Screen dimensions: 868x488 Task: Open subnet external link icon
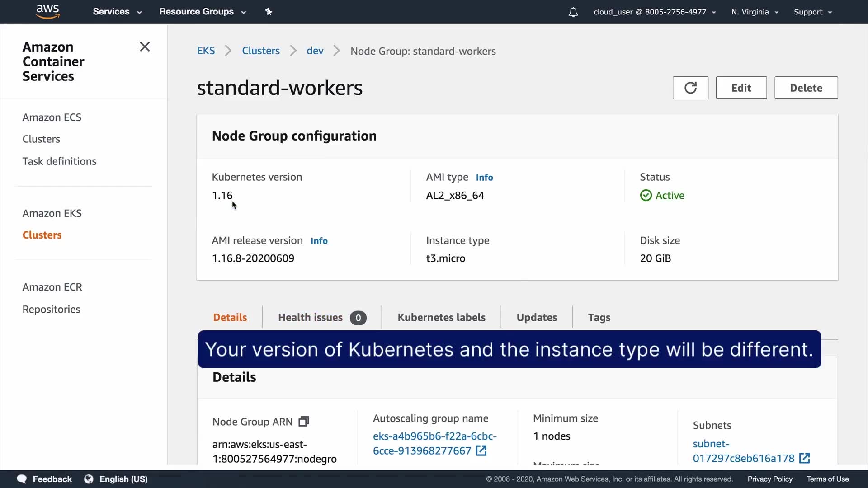coord(804,458)
